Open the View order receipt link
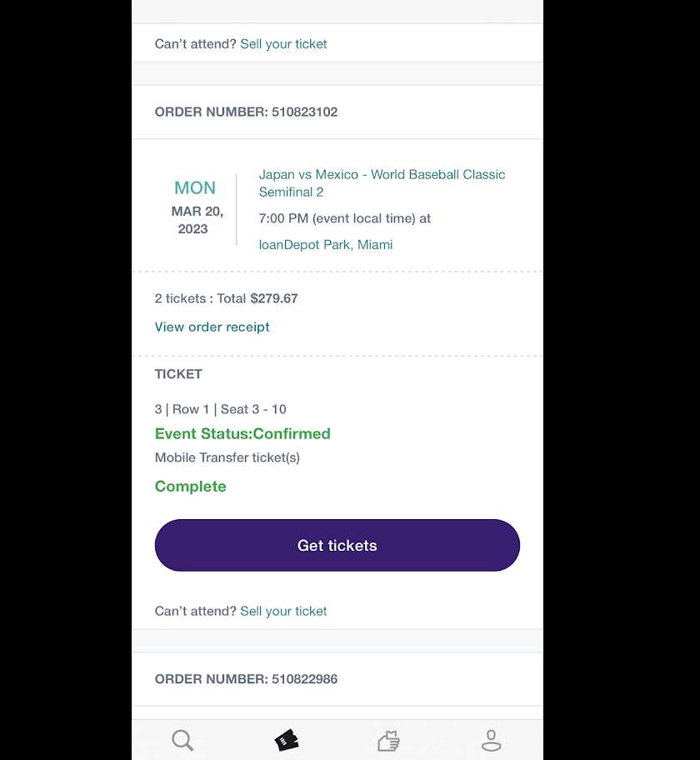This screenshot has height=760, width=700. point(212,327)
